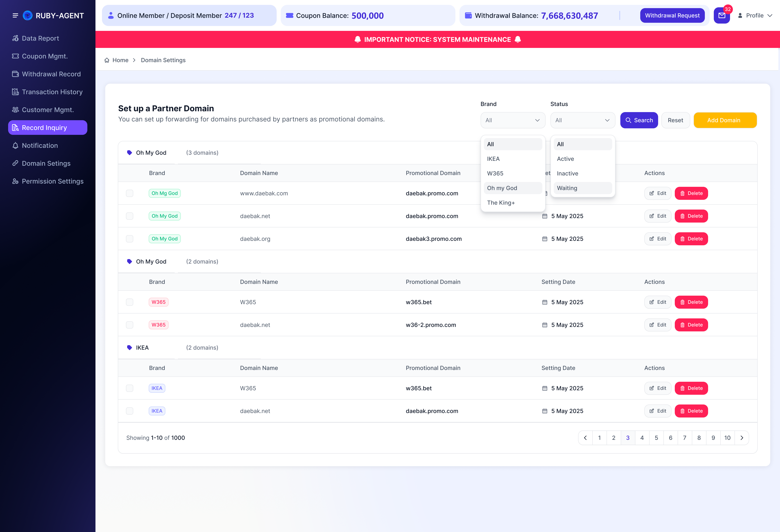The height and width of the screenshot is (532, 780).
Task: Go to previous page arrow in pagination
Action: click(x=585, y=438)
